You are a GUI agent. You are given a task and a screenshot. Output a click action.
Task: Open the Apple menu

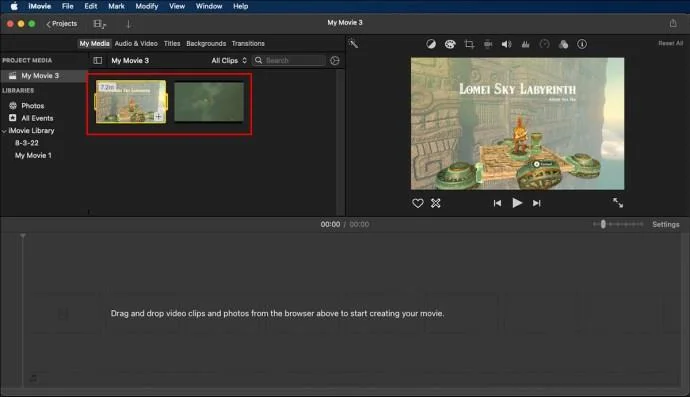(x=14, y=6)
